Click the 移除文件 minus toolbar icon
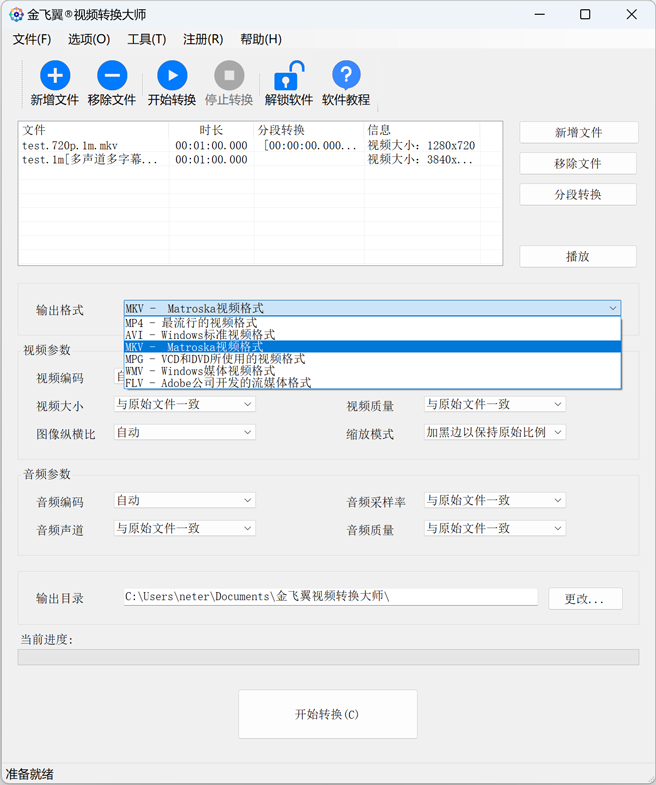656x785 pixels. tap(112, 76)
